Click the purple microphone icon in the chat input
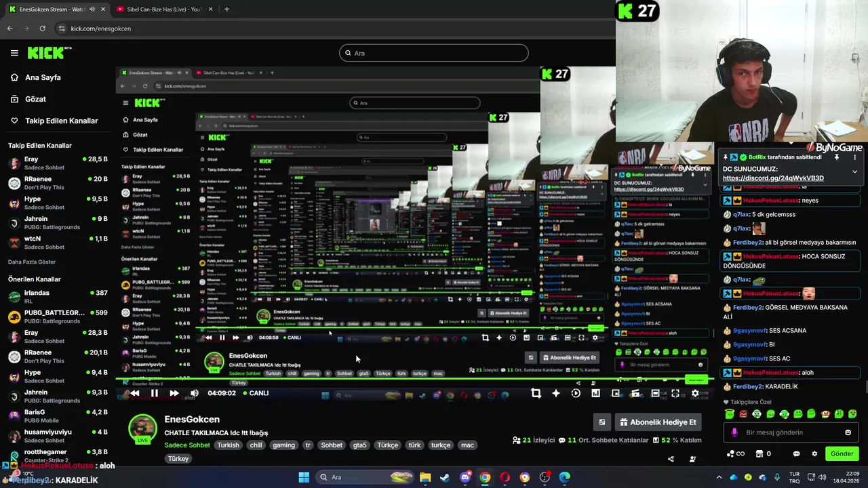This screenshot has width=868, height=488. [x=734, y=432]
